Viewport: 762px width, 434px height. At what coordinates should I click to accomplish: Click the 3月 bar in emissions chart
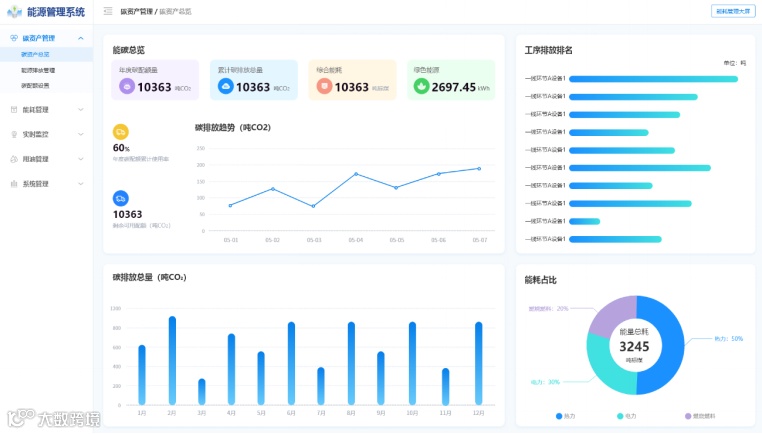[202, 392]
